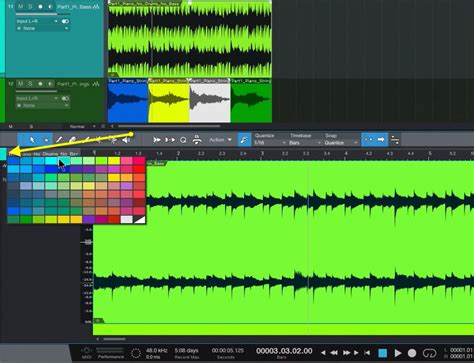Select the dark green piano strings clip
This screenshot has width=474, height=363.
tap(251, 100)
